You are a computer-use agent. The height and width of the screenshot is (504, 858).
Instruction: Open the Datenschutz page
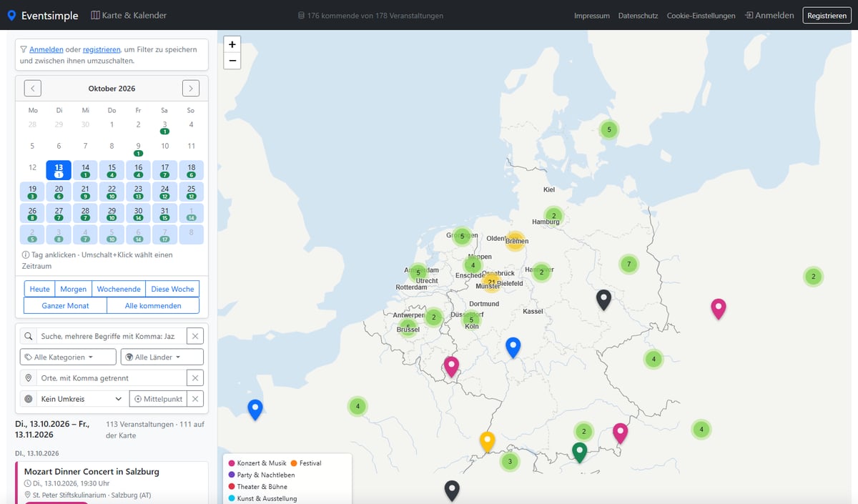pos(638,16)
